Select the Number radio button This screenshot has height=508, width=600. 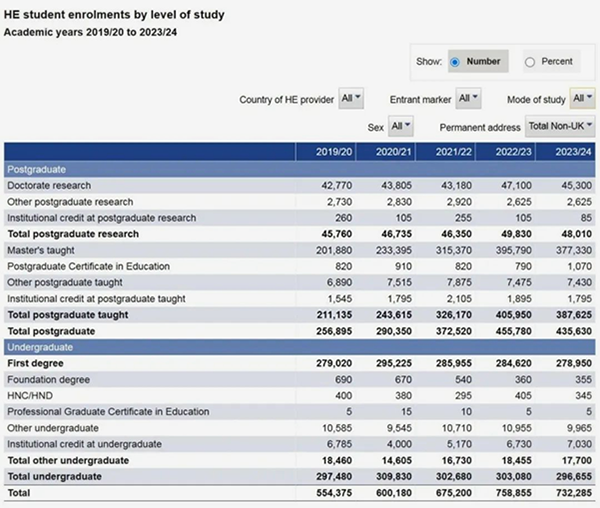(455, 62)
